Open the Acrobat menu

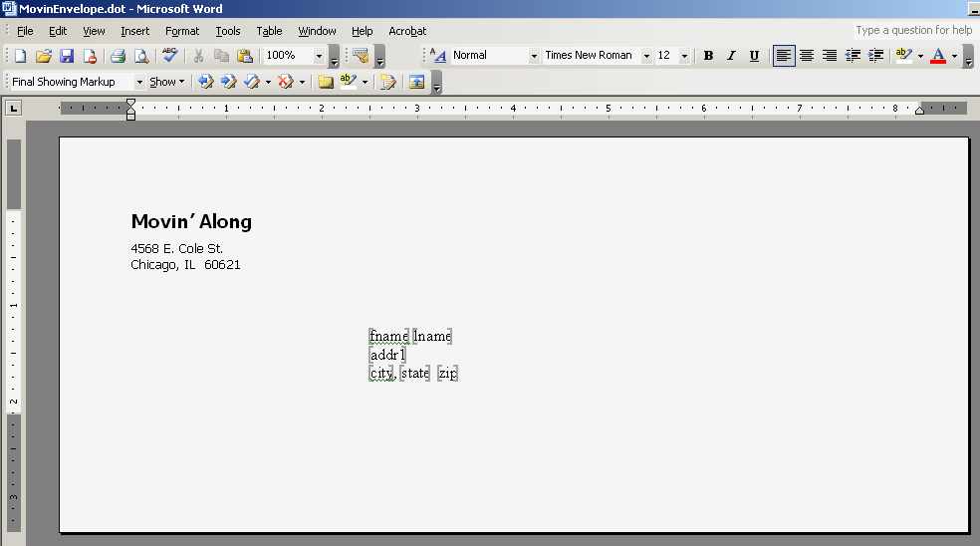[x=407, y=31]
